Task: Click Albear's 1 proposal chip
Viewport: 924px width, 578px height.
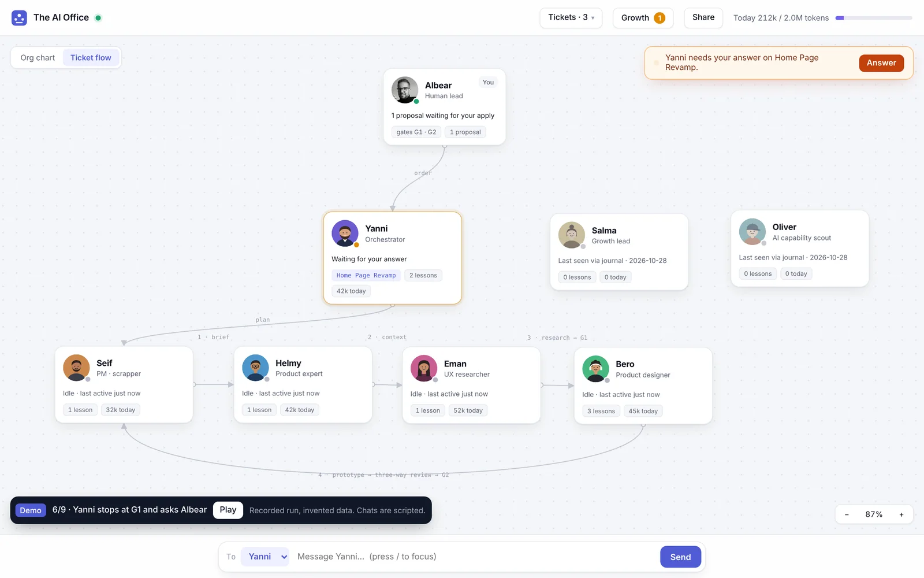Action: point(465,132)
